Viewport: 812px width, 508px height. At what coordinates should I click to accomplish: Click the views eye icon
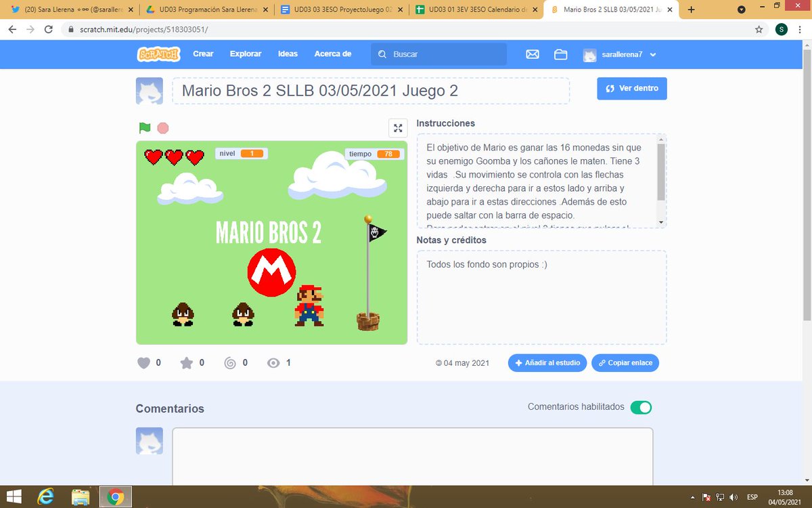273,363
